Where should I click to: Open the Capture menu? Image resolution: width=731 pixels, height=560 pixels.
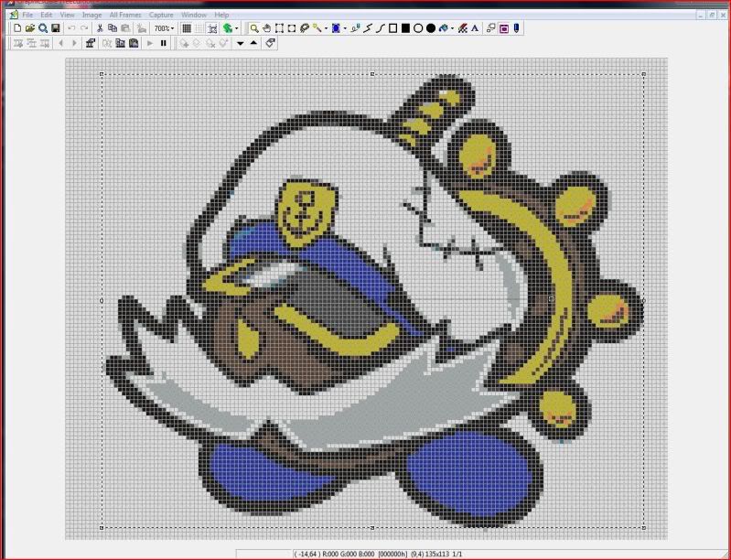[x=161, y=15]
